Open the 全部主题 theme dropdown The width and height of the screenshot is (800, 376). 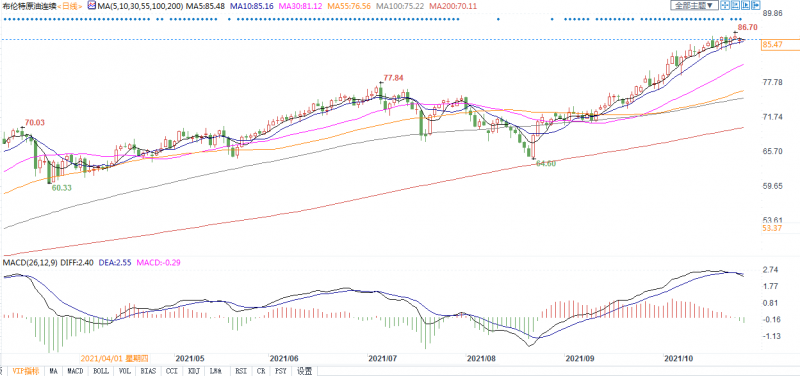coord(694,5)
